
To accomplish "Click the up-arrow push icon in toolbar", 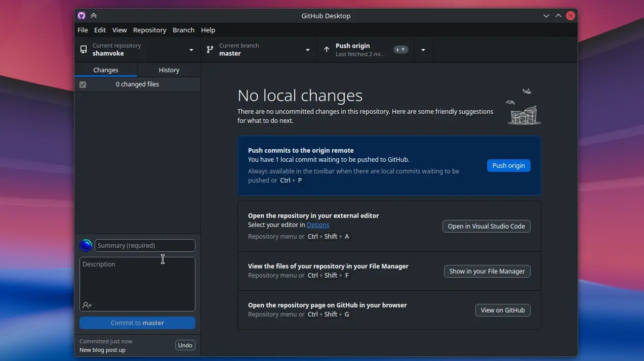I will (x=327, y=50).
